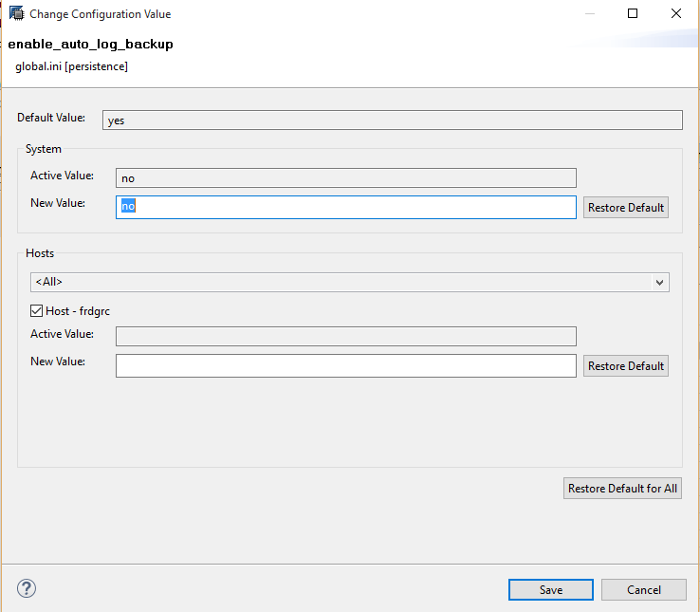Expand the Hosts <All> dropdown arrow
Image resolution: width=700 pixels, height=612 pixels.
[659, 283]
